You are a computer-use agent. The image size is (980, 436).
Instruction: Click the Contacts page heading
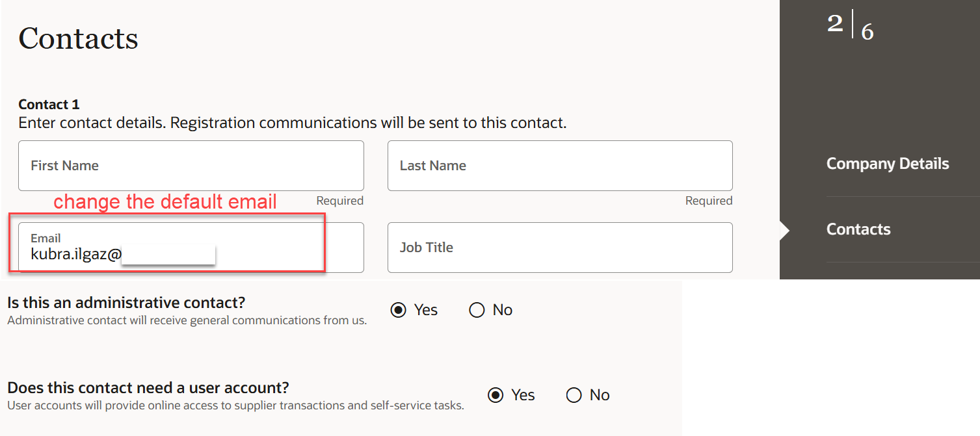point(77,39)
